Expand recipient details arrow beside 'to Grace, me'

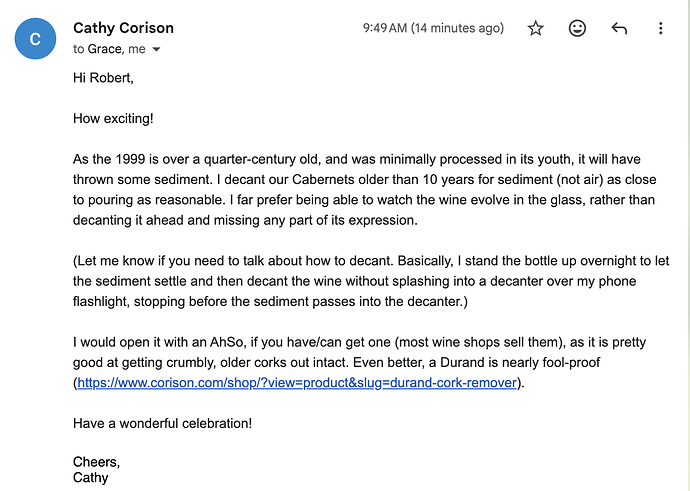coord(156,49)
